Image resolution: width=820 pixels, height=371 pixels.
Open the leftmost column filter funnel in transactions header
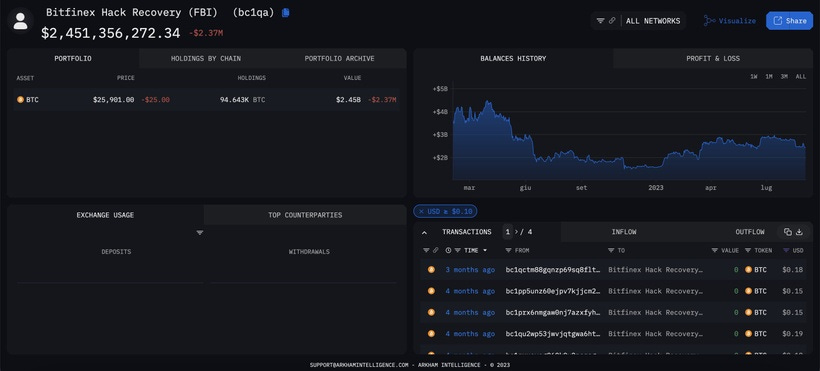click(x=426, y=251)
